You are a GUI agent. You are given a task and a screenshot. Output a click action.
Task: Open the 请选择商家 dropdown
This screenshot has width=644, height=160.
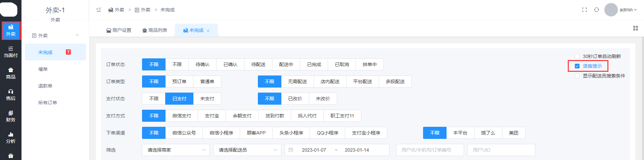176,150
